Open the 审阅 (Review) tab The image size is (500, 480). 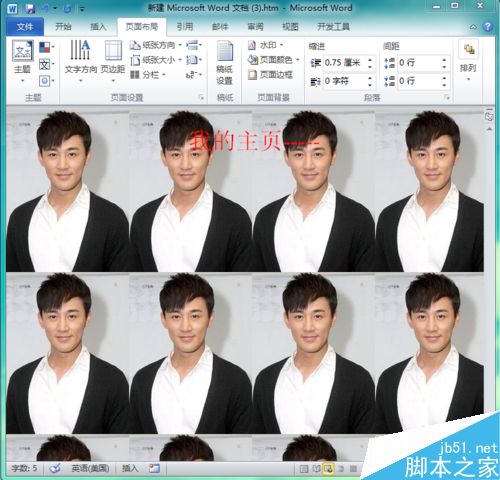pos(255,27)
